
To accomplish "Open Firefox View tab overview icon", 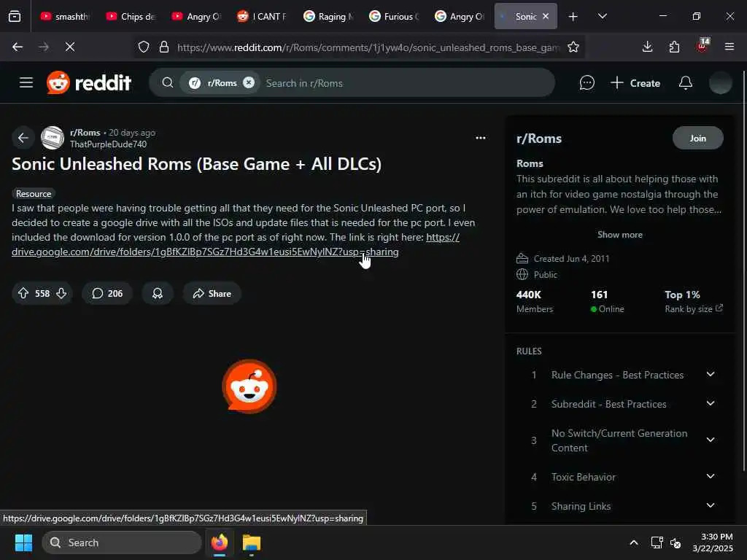I will tap(15, 17).
